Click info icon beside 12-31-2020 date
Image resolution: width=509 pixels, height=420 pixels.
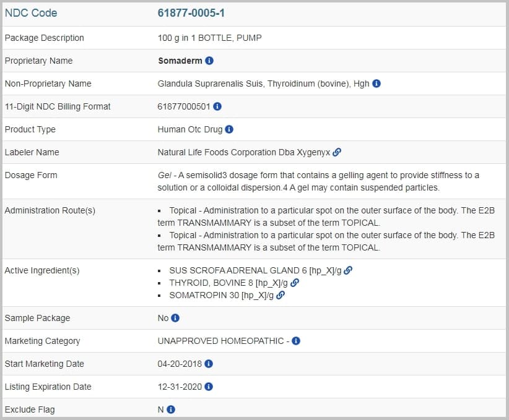(209, 387)
